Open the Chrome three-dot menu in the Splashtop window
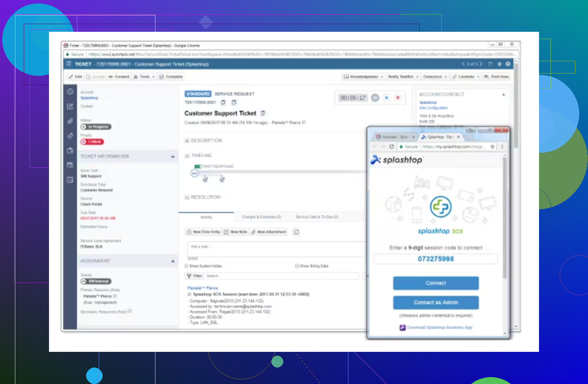 [x=502, y=147]
